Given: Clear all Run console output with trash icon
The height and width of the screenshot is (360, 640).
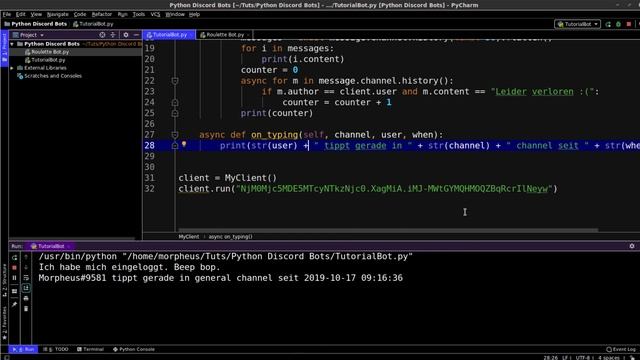Looking at the screenshot, I should (26, 309).
